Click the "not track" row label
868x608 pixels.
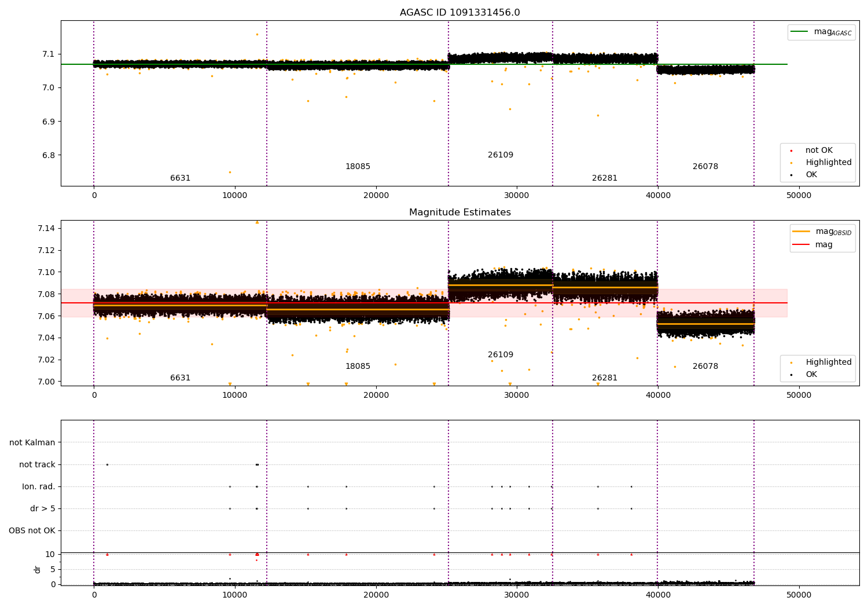[x=37, y=464]
